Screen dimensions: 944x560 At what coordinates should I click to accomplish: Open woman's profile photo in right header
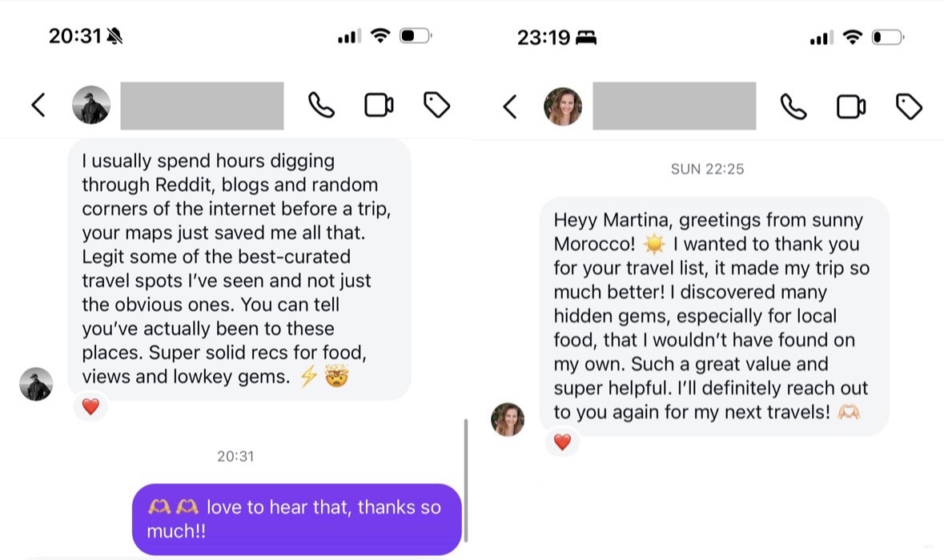tap(563, 106)
